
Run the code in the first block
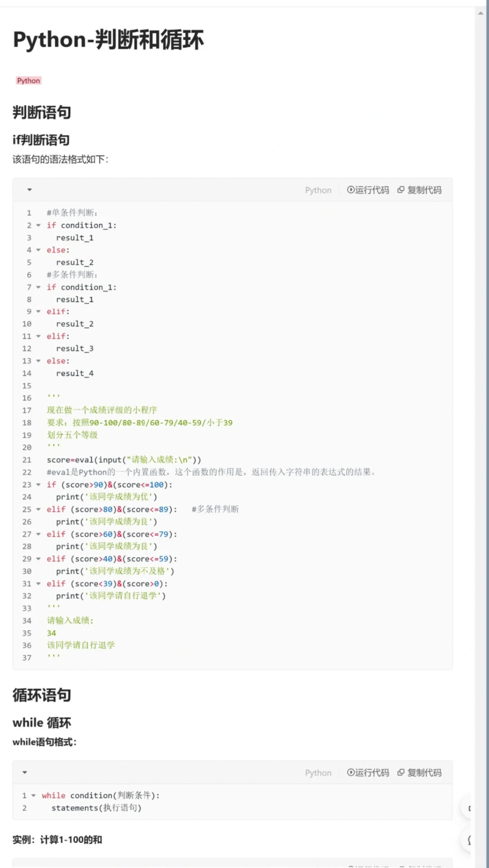pos(368,190)
